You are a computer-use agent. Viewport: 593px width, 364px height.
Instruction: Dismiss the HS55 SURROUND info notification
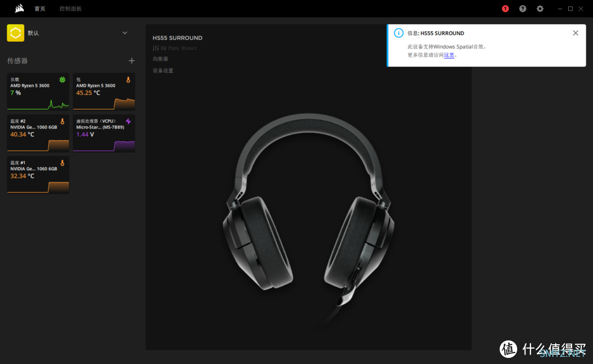click(x=575, y=33)
